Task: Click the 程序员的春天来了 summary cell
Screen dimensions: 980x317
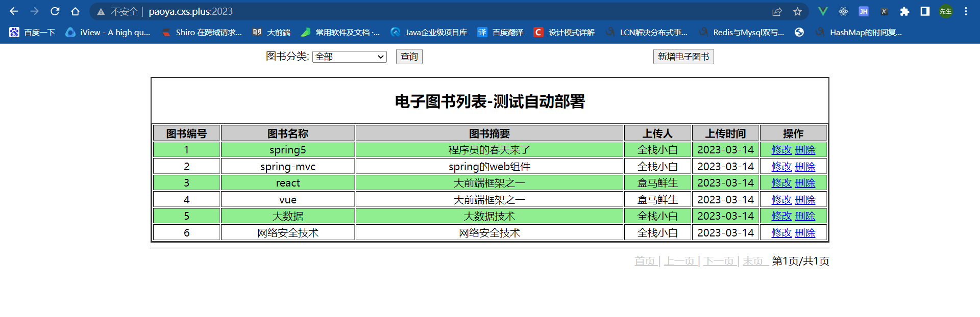Action: 489,150
